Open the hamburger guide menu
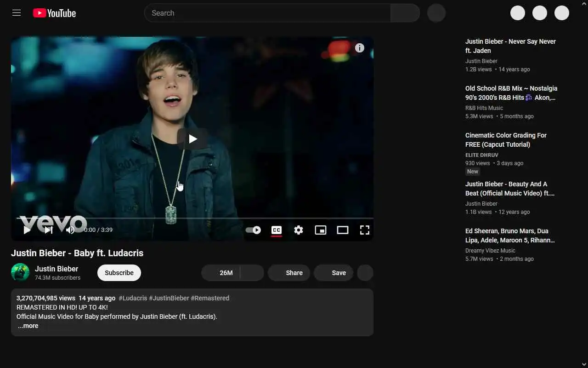 click(17, 13)
